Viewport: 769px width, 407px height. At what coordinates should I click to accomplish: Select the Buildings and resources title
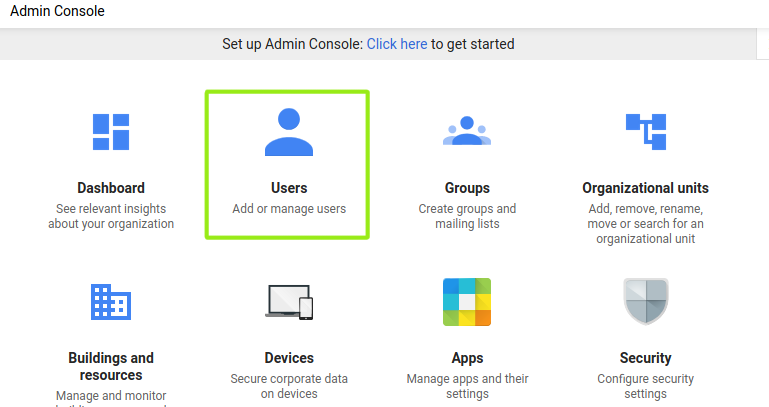click(111, 366)
